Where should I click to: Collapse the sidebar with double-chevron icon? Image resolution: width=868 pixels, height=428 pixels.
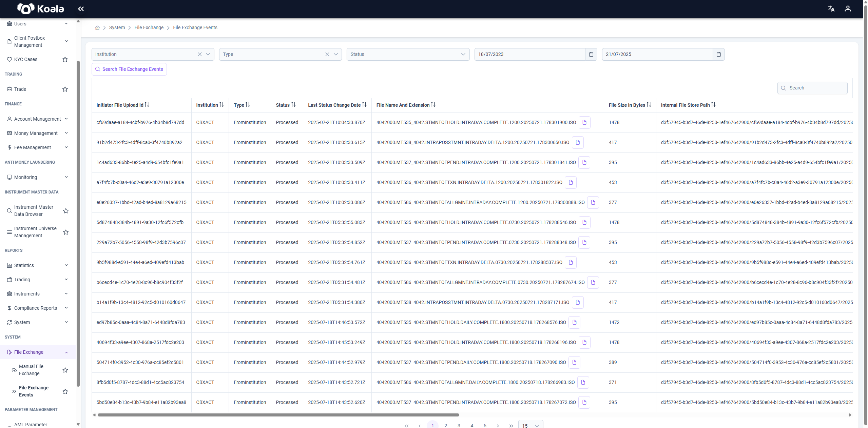point(81,9)
